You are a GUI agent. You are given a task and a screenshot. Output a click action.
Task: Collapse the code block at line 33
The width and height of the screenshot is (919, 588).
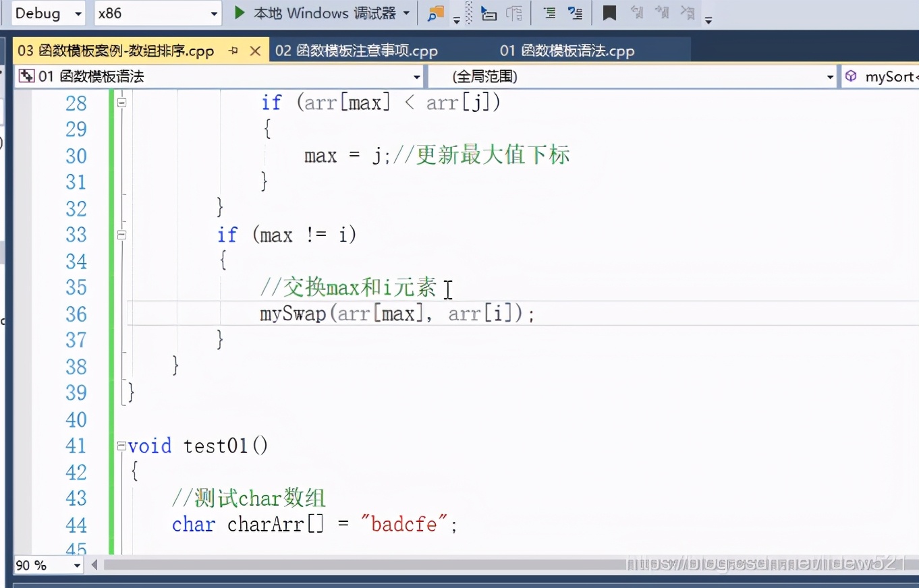(122, 235)
